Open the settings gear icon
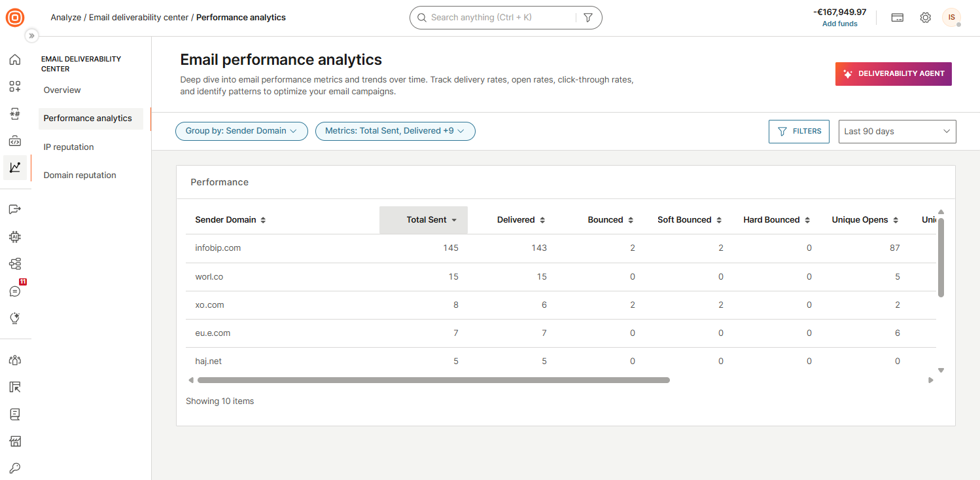980x480 pixels. click(925, 18)
